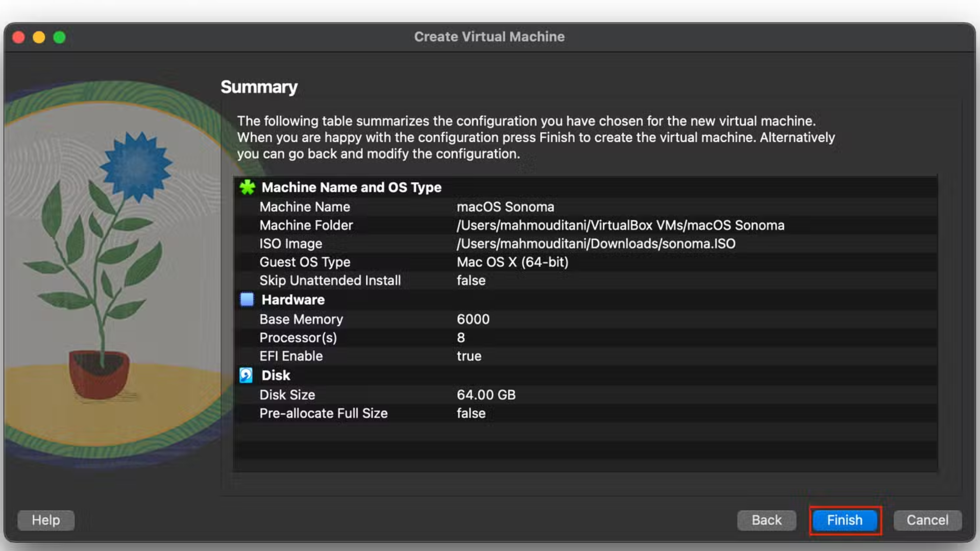Viewport: 980px width, 551px height.
Task: Click the green Machine Name and OS Type icon
Action: (x=247, y=187)
